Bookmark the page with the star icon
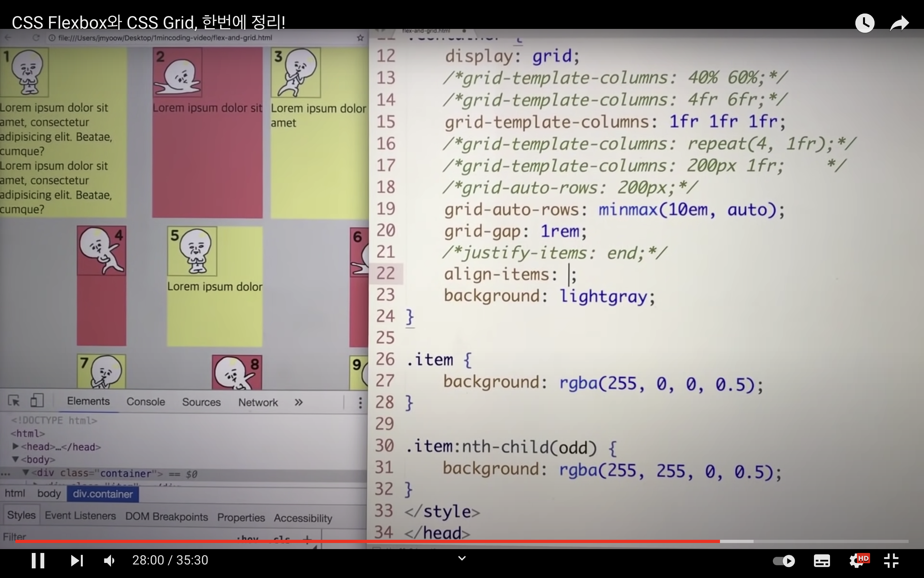Image resolution: width=924 pixels, height=578 pixels. [x=360, y=38]
